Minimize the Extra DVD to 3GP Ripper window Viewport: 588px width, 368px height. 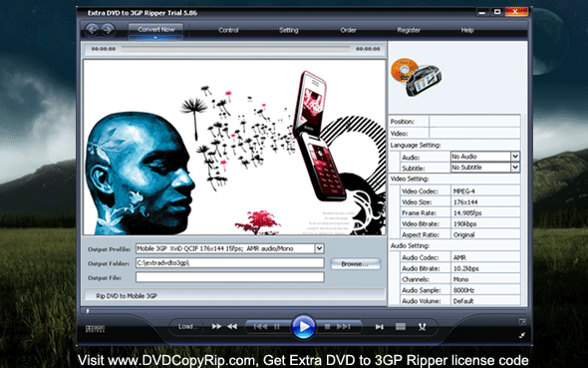click(x=482, y=12)
